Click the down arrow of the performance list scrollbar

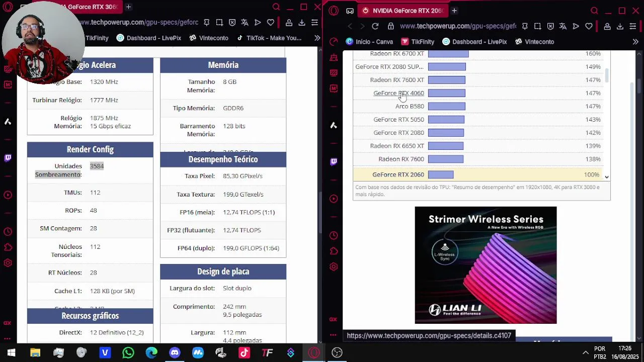click(x=607, y=177)
